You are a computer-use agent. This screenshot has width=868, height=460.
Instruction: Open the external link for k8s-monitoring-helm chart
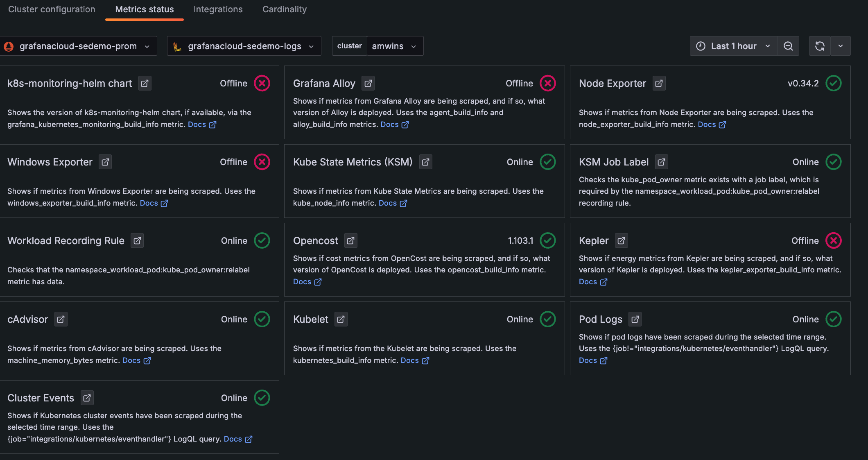pyautogui.click(x=145, y=83)
